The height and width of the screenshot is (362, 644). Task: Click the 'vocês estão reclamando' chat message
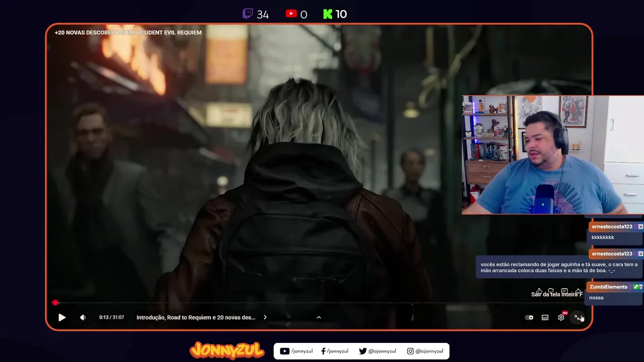click(559, 267)
